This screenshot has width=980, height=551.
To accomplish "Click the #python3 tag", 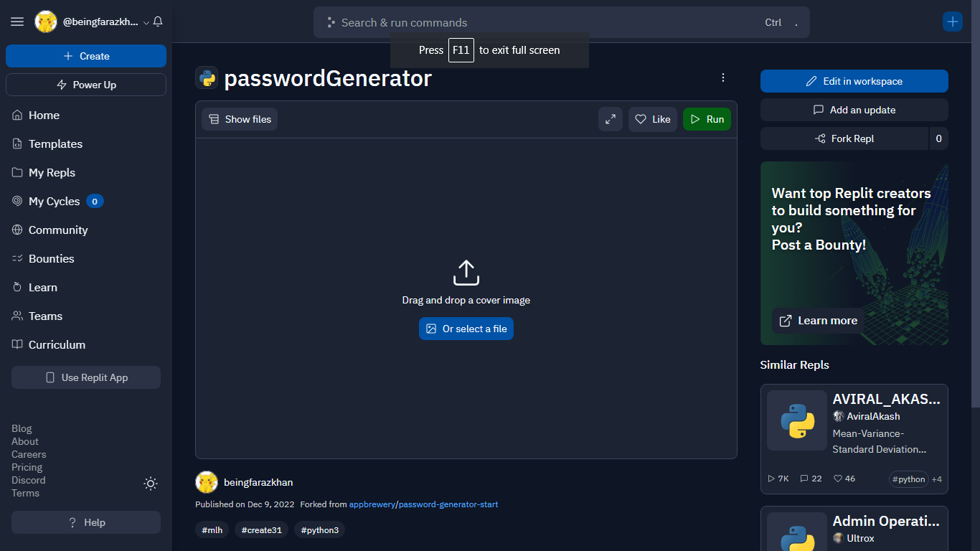I will pos(320,530).
